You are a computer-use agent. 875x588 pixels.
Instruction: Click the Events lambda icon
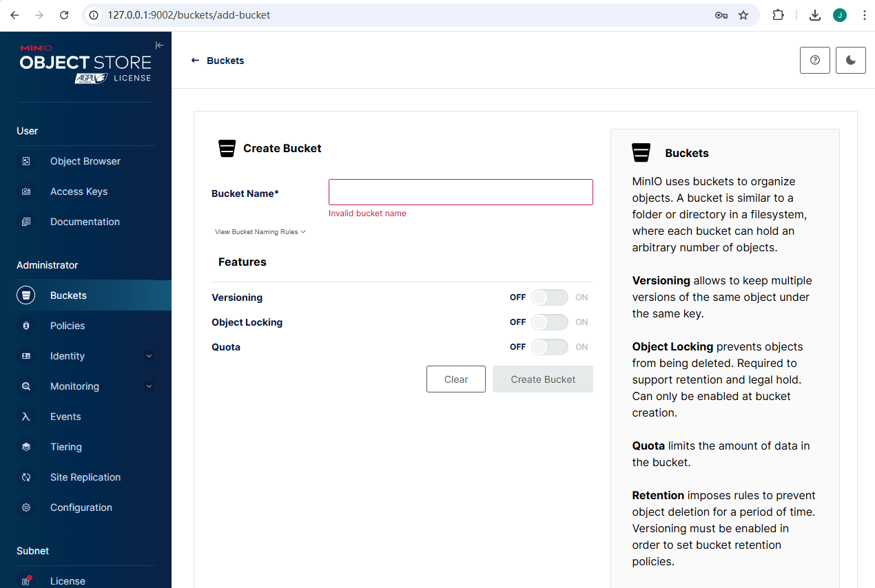pos(26,417)
